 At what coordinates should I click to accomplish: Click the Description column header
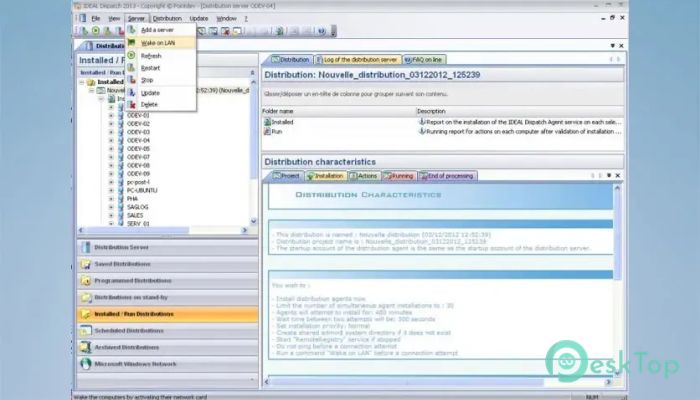[x=520, y=111]
